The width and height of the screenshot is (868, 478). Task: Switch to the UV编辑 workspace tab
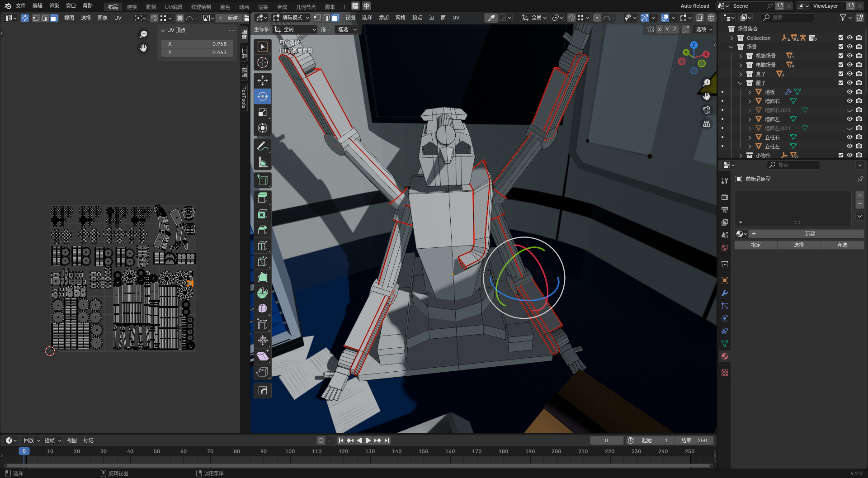point(173,7)
